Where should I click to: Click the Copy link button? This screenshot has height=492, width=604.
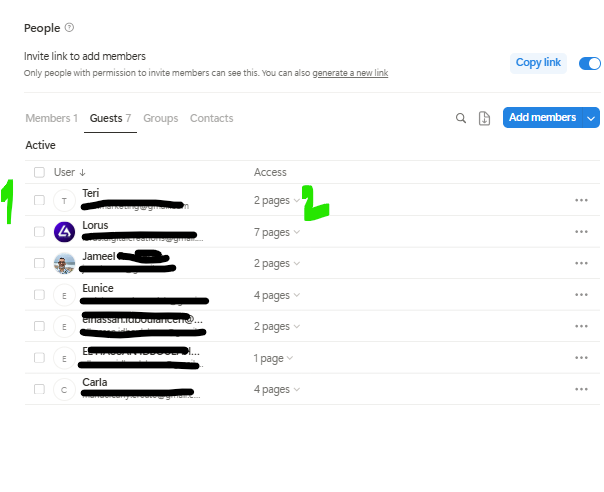[538, 63]
